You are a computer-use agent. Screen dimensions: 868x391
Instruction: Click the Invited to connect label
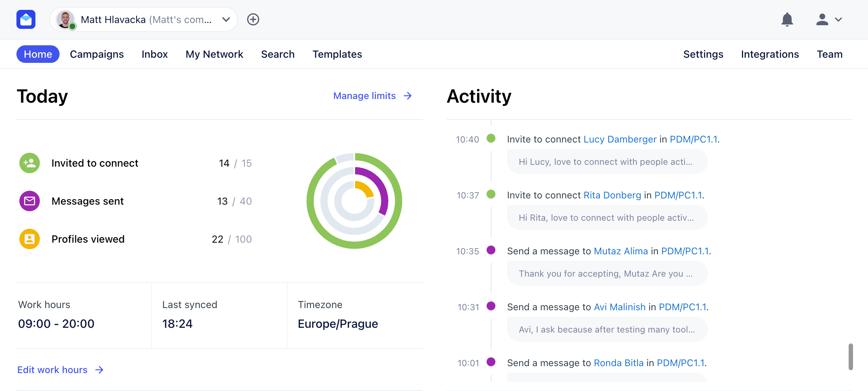95,163
